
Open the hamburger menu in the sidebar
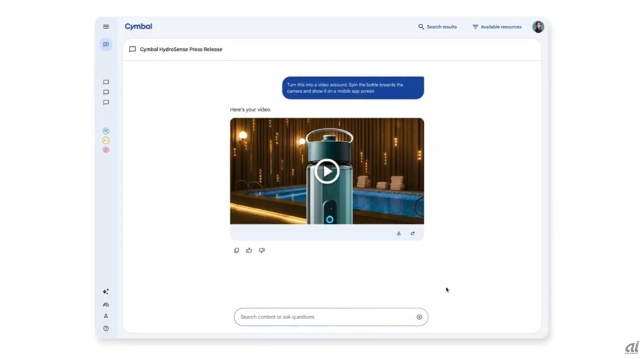click(106, 27)
